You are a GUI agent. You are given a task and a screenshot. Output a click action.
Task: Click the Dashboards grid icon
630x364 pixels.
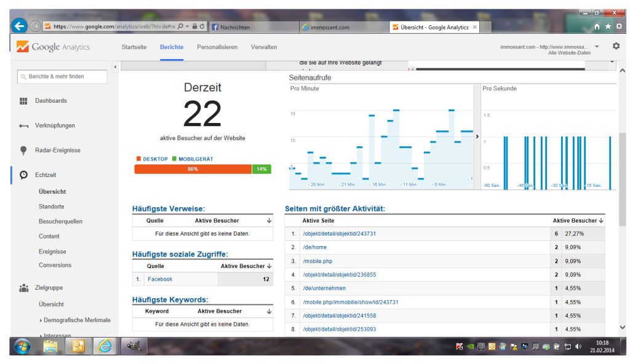point(23,101)
